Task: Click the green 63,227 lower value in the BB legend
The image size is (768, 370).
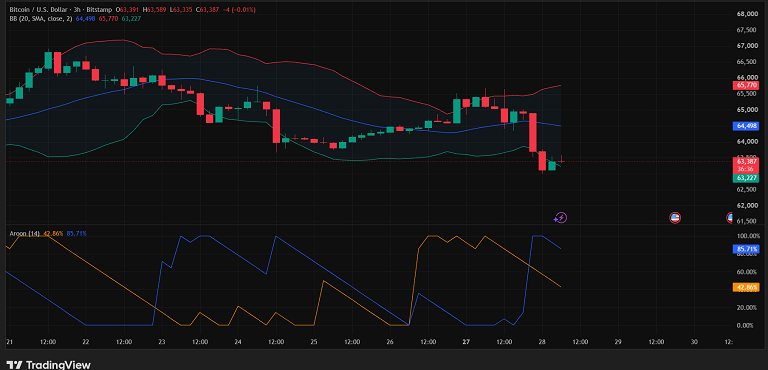Action: [130, 19]
